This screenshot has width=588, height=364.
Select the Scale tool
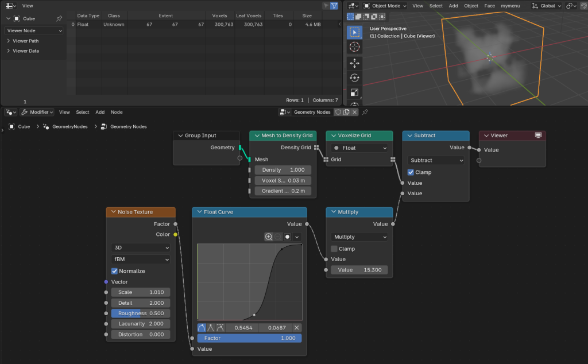(x=354, y=92)
